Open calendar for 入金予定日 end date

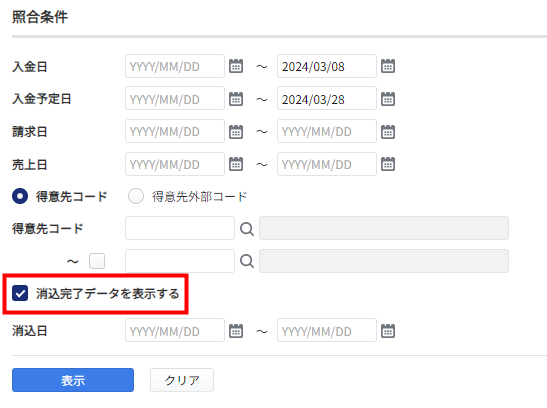point(388,99)
